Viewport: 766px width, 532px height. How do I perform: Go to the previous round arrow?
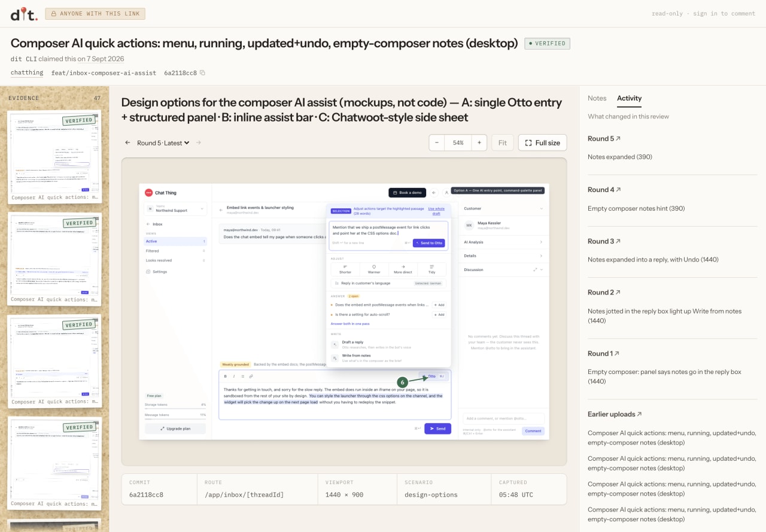tap(127, 142)
